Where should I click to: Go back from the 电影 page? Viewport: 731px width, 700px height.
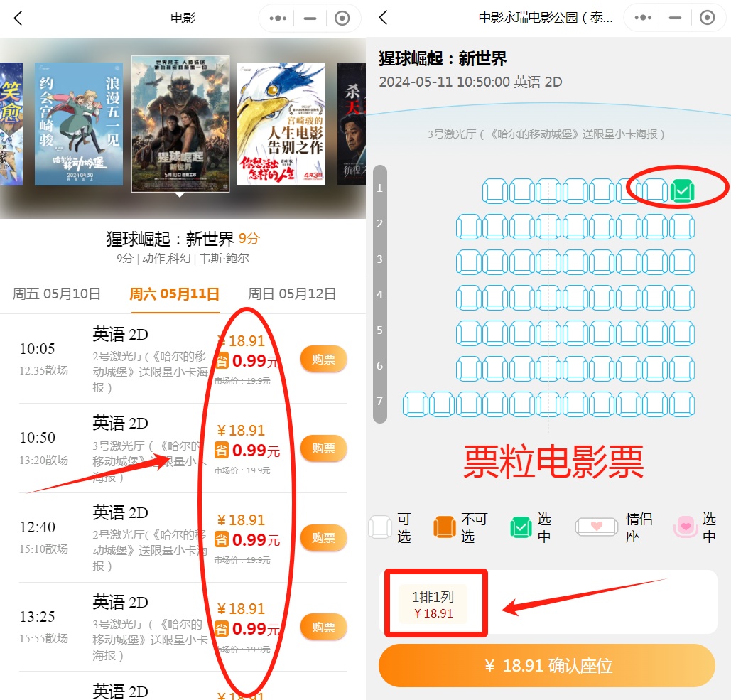tap(18, 18)
